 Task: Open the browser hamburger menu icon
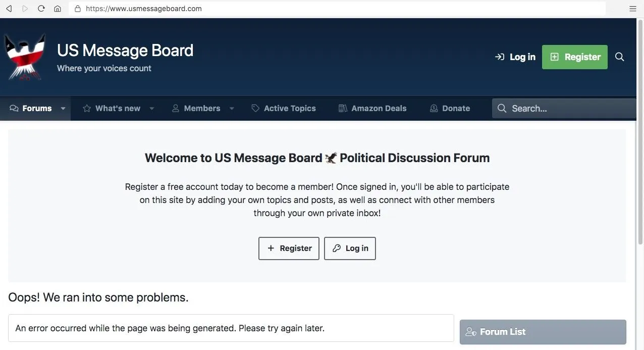pos(633,9)
